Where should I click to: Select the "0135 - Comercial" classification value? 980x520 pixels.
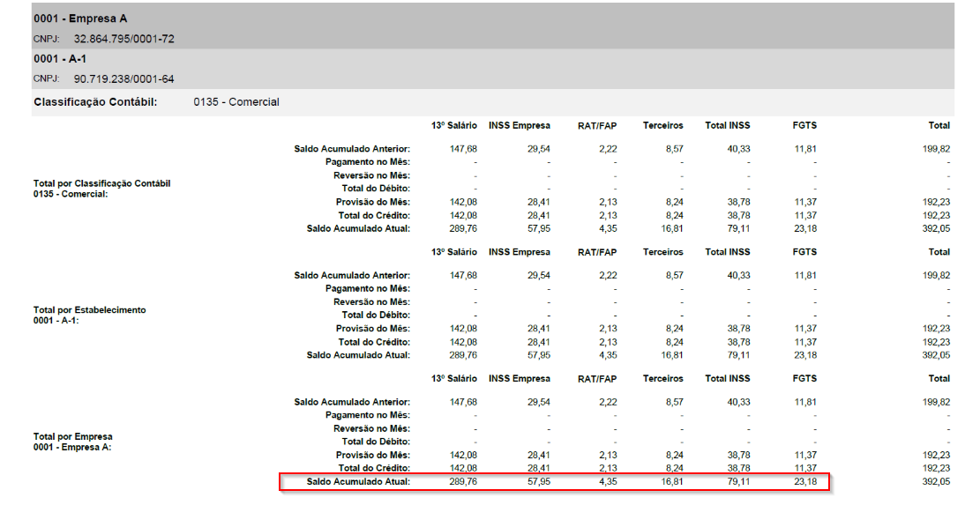(x=236, y=102)
